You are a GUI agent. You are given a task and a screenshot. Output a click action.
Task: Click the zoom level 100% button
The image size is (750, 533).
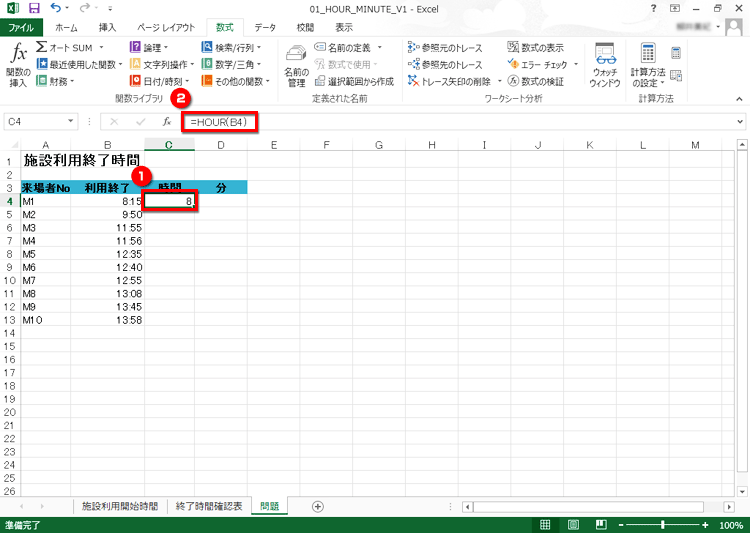click(731, 525)
